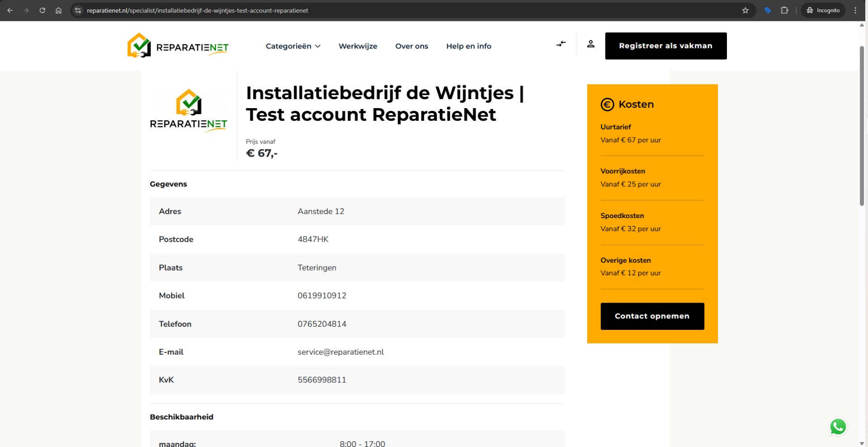Select the KvK number 5566998811
Viewport: 868px width, 447px height.
click(x=322, y=380)
